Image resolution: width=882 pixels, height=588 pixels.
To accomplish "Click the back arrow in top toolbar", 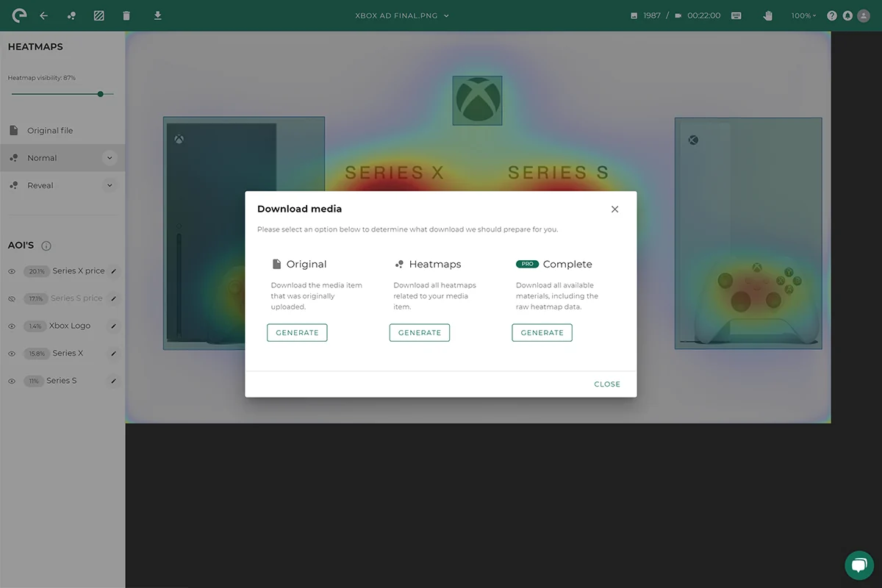I will pos(43,15).
